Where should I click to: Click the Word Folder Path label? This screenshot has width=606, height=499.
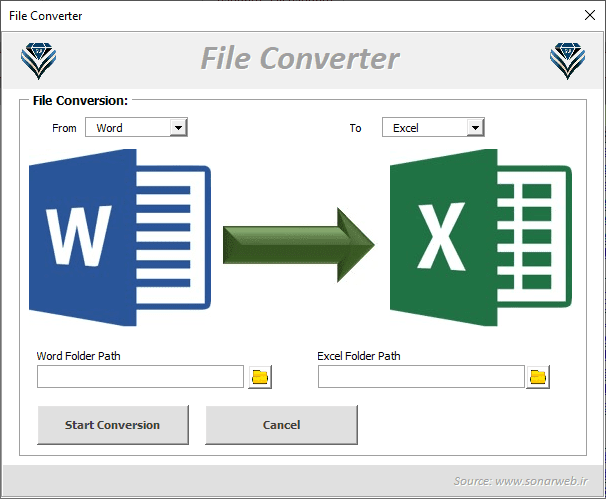click(78, 356)
